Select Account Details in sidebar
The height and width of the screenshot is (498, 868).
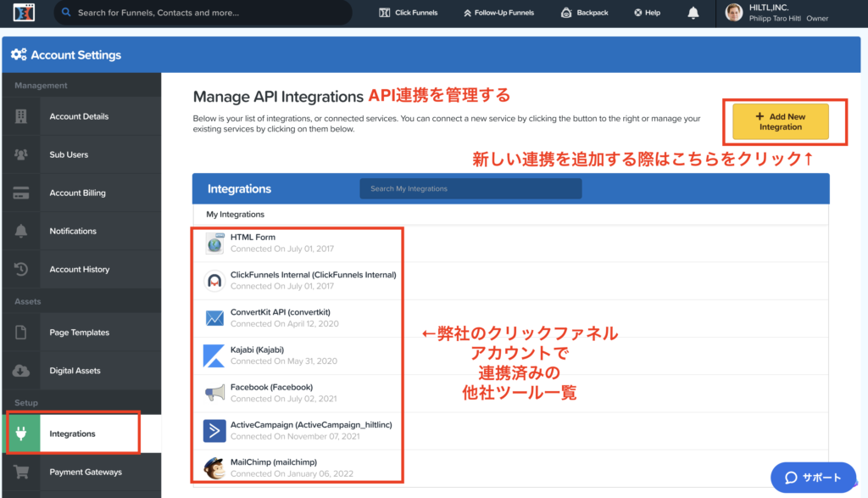[82, 116]
